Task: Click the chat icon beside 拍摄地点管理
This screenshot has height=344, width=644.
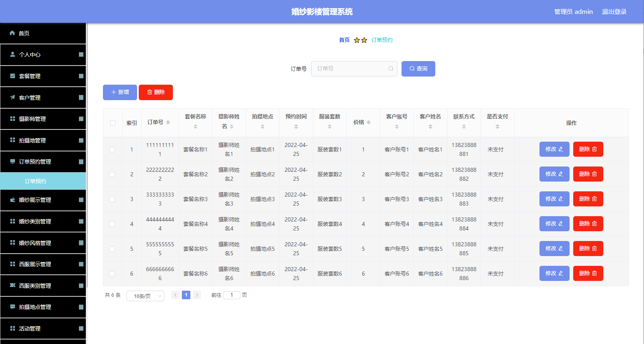Action: point(13,307)
